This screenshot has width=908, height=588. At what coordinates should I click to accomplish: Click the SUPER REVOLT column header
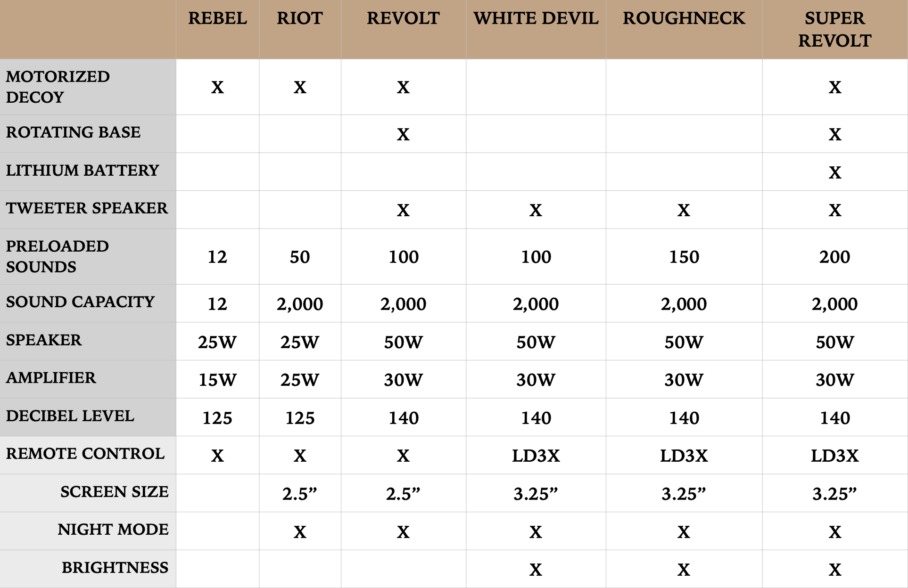click(x=834, y=29)
